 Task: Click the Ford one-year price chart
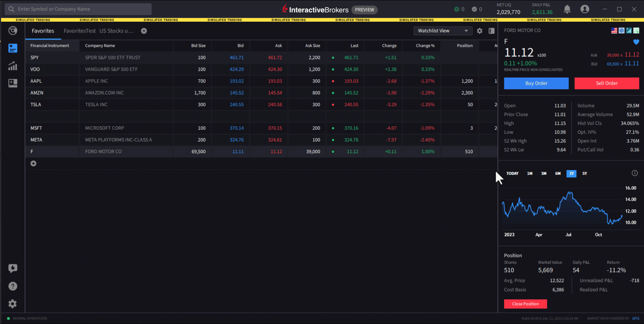click(562, 208)
